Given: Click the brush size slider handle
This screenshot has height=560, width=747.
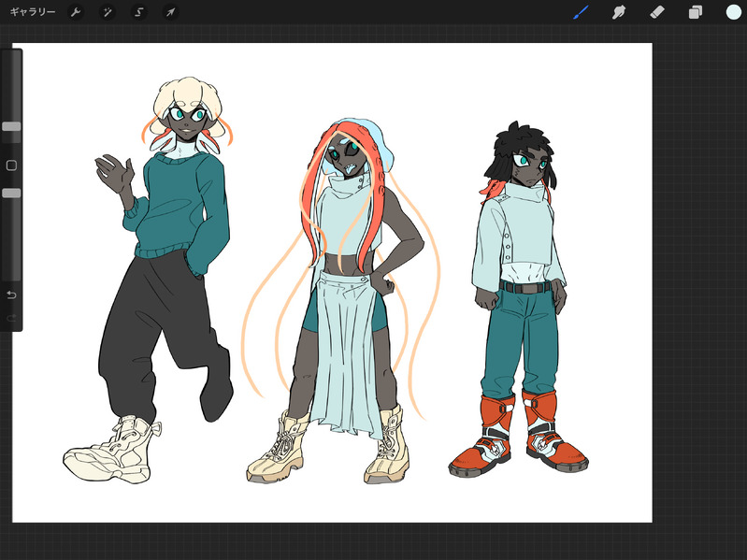Looking at the screenshot, I should (x=11, y=126).
